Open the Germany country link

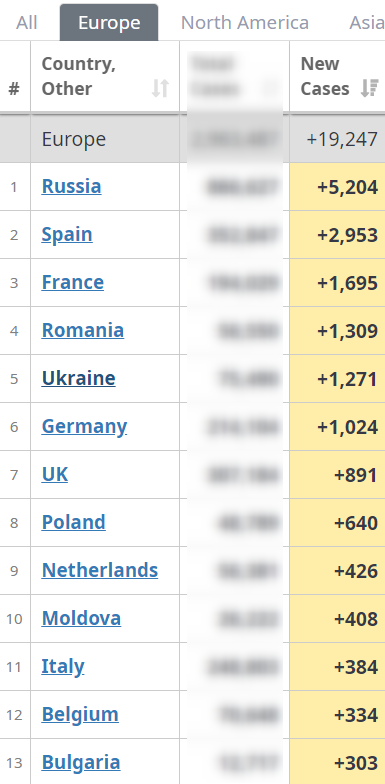point(84,426)
